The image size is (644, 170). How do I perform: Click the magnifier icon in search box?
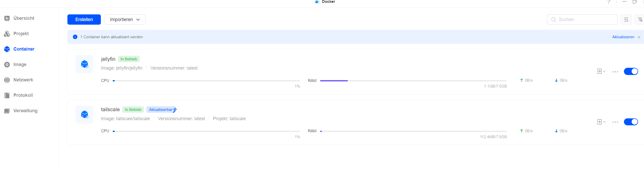tap(553, 20)
